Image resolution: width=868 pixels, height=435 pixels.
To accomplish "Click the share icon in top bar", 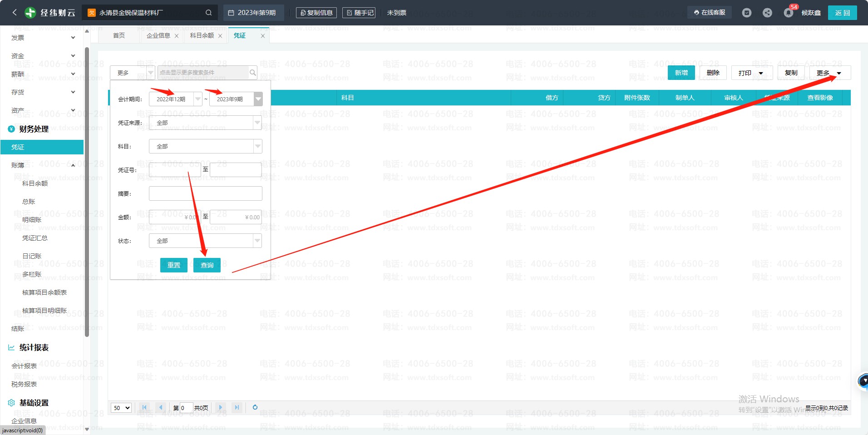I will [767, 13].
